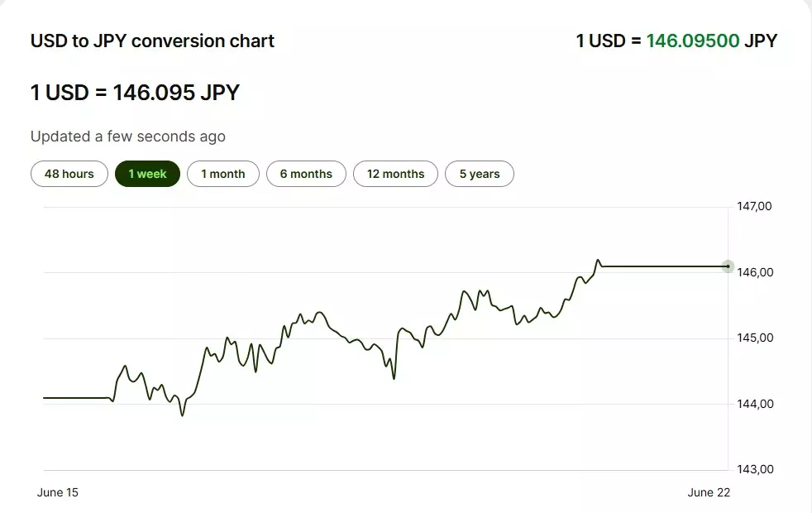The image size is (812, 513).
Task: Click the active 1 week range button
Action: coord(147,174)
